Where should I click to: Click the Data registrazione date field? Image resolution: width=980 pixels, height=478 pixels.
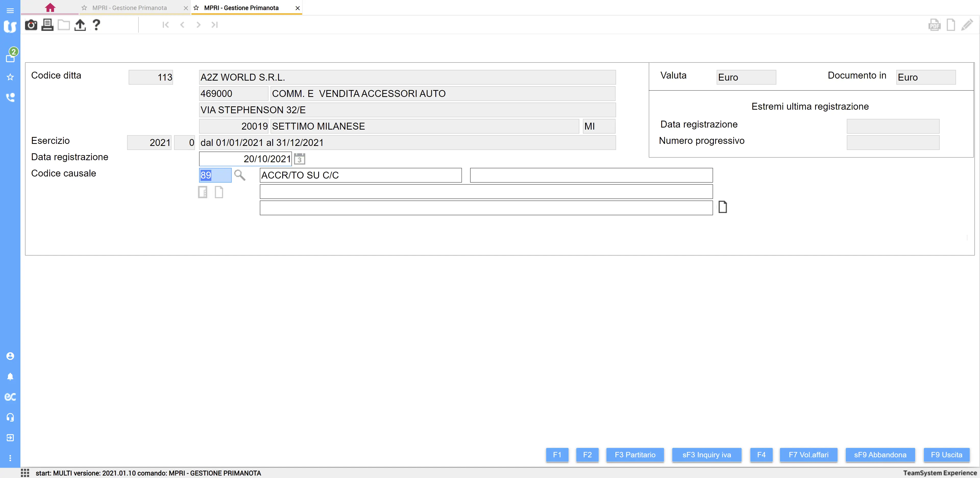(245, 159)
